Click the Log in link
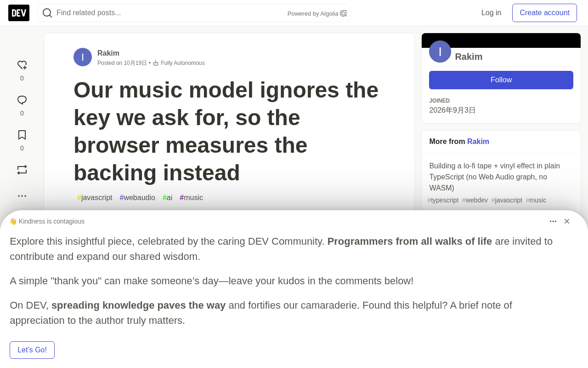 pyautogui.click(x=492, y=13)
